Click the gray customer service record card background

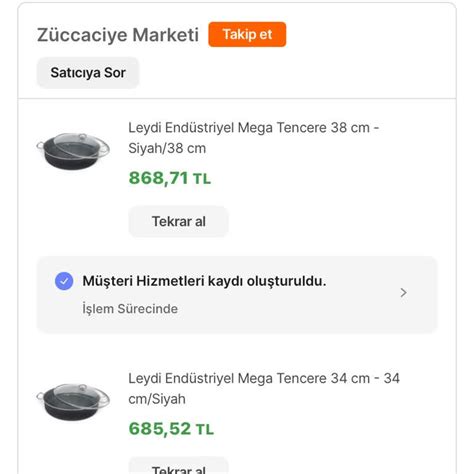(237, 295)
